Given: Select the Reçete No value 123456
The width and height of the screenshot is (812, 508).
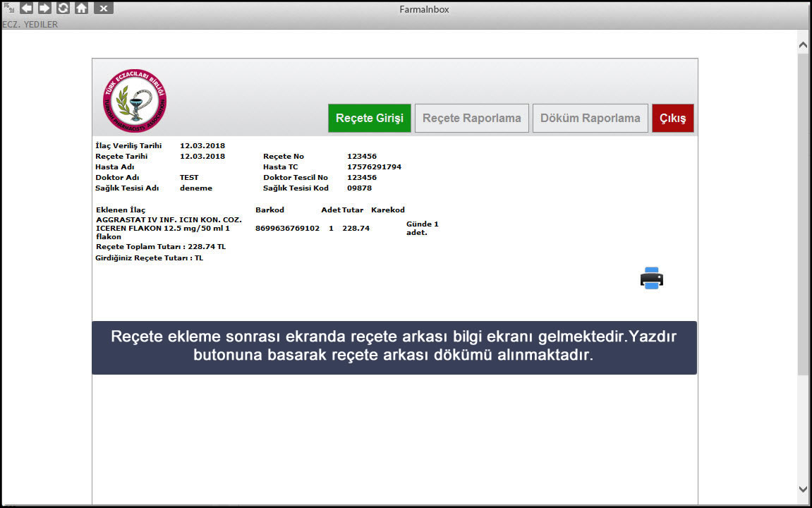Looking at the screenshot, I should pyautogui.click(x=362, y=157).
